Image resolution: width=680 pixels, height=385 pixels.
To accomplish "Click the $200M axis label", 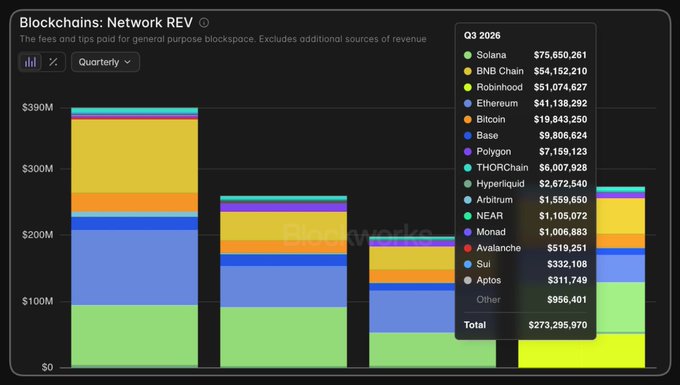I will pos(38,235).
